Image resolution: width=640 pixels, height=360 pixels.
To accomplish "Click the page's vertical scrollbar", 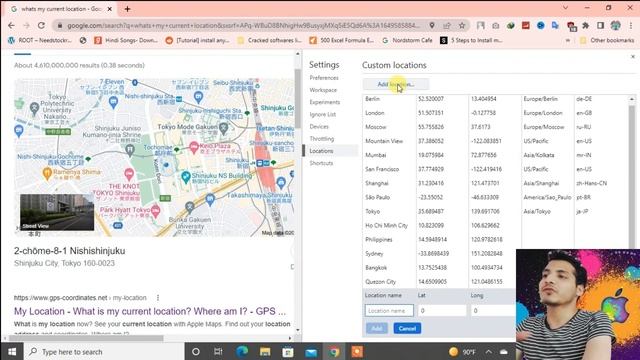I will [x=298, y=98].
